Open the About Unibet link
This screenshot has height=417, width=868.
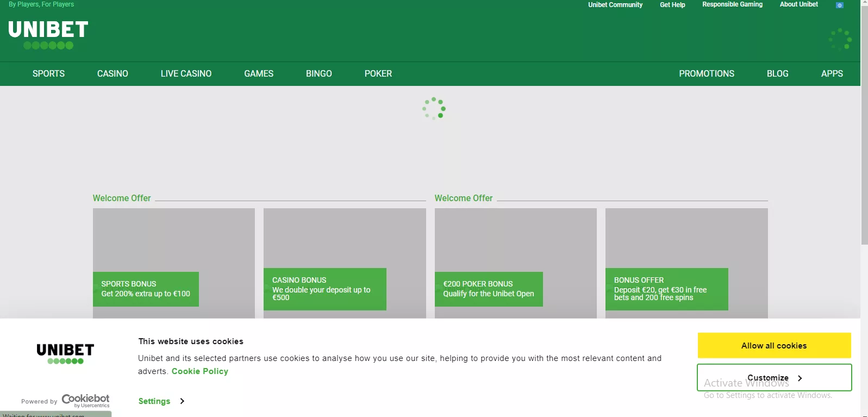click(798, 4)
